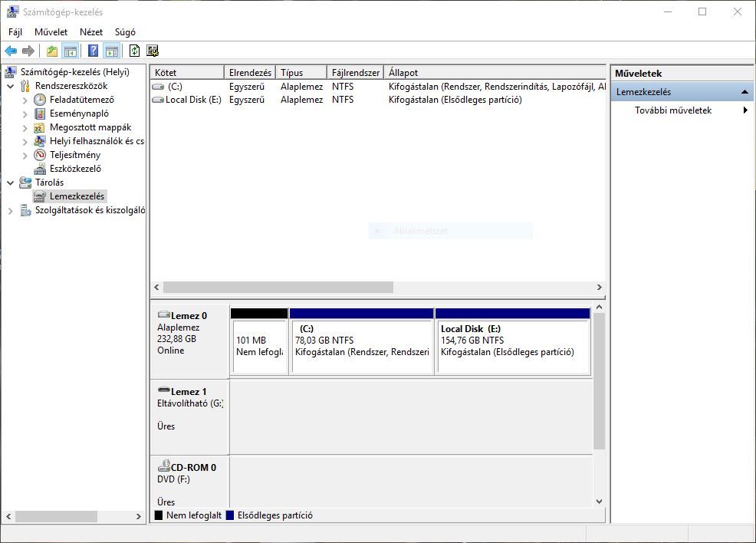Sort by the Típus column header
The image size is (756, 543).
301,72
